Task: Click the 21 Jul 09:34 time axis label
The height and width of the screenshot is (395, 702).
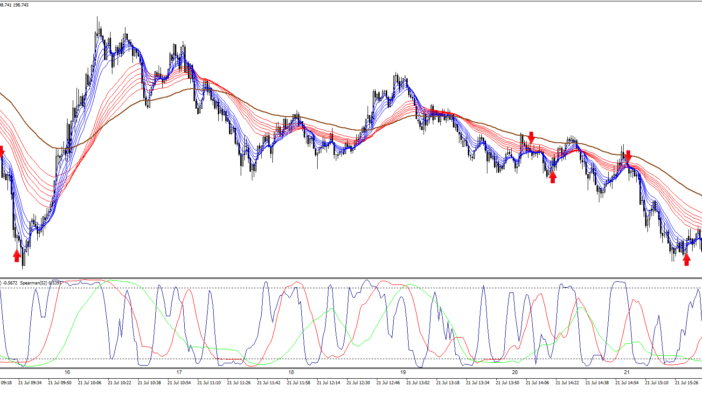Action: coord(30,383)
